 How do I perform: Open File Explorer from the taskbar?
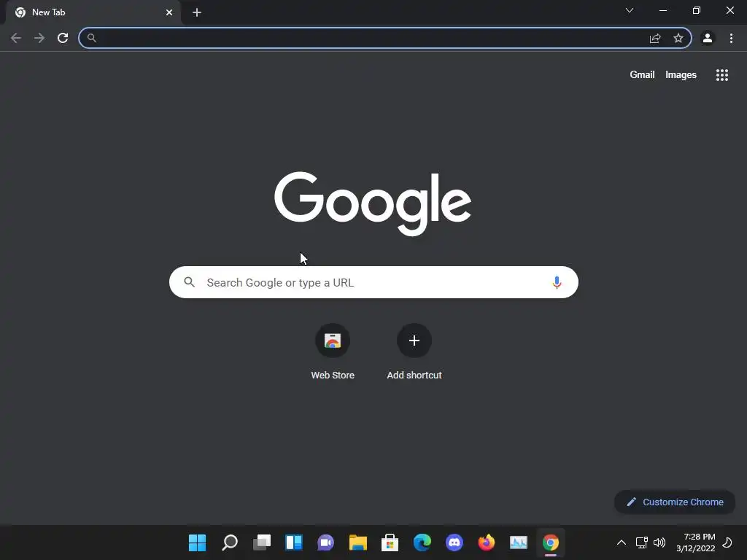(357, 542)
